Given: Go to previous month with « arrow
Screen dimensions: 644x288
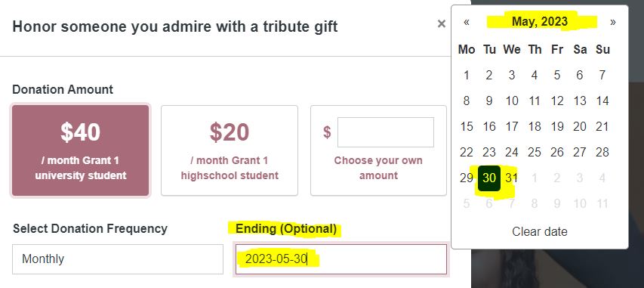Looking at the screenshot, I should tap(467, 22).
